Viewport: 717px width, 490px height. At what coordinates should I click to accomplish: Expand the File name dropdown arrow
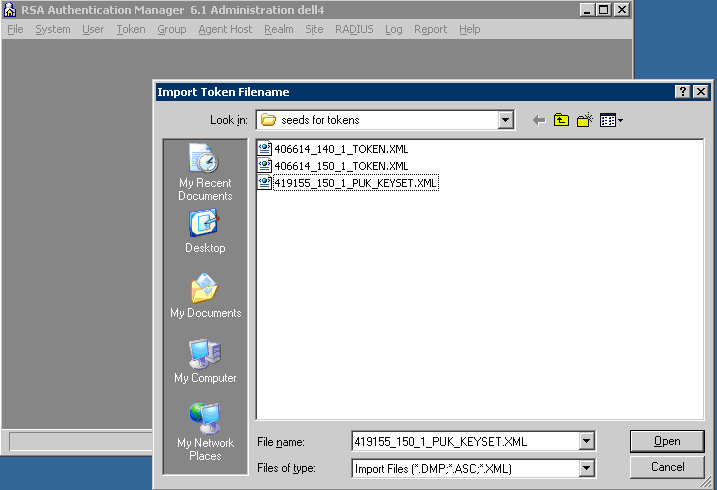click(x=587, y=442)
